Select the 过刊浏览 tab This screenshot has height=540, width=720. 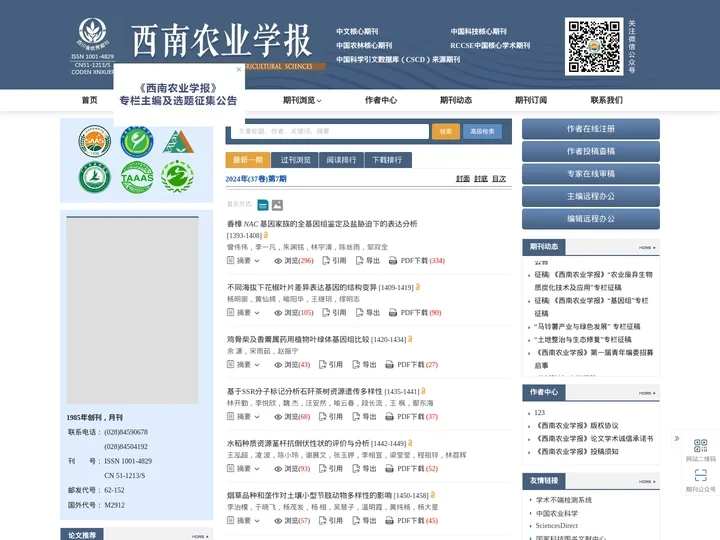pos(295,160)
